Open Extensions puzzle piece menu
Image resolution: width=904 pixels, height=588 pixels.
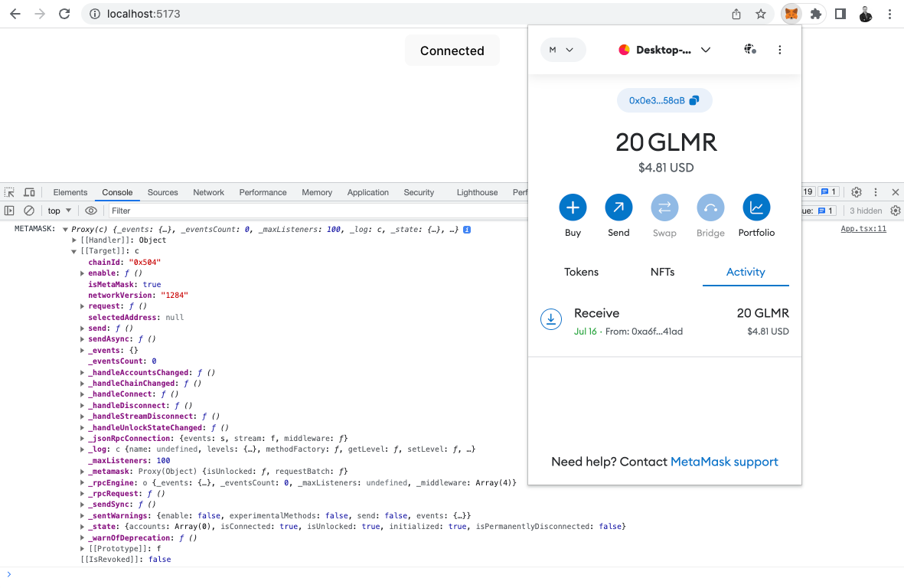[x=816, y=14]
